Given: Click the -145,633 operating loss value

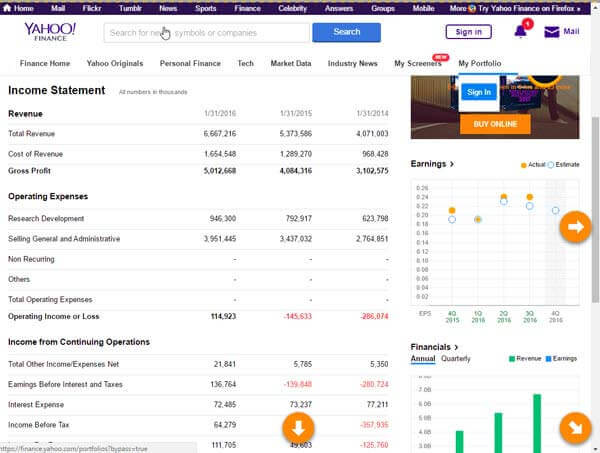Looking at the screenshot, I should pos(298,317).
